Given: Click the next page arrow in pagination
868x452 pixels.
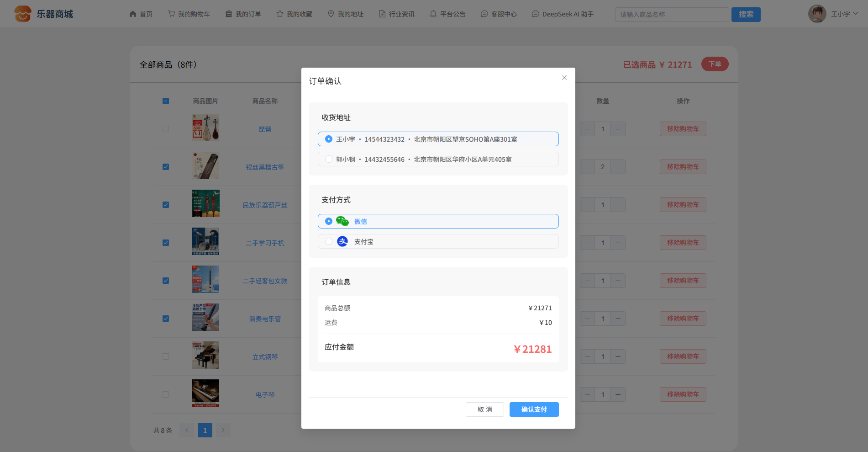Looking at the screenshot, I should [x=223, y=430].
